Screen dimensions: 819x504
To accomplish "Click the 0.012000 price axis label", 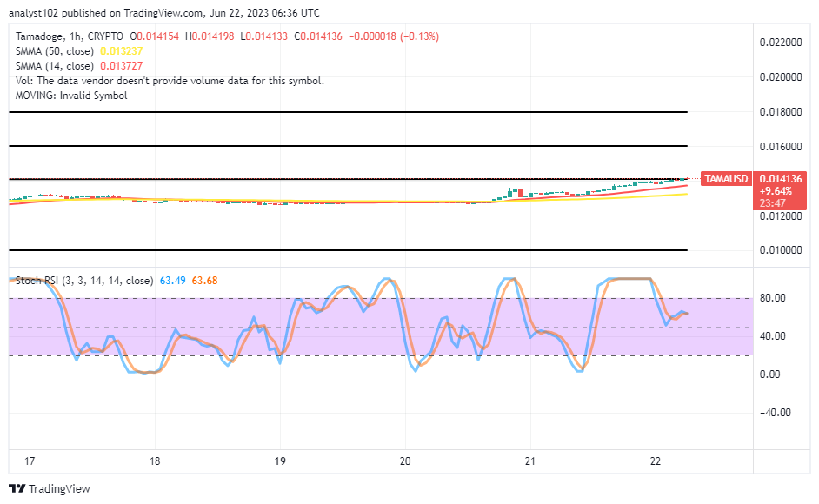I will click(x=781, y=216).
